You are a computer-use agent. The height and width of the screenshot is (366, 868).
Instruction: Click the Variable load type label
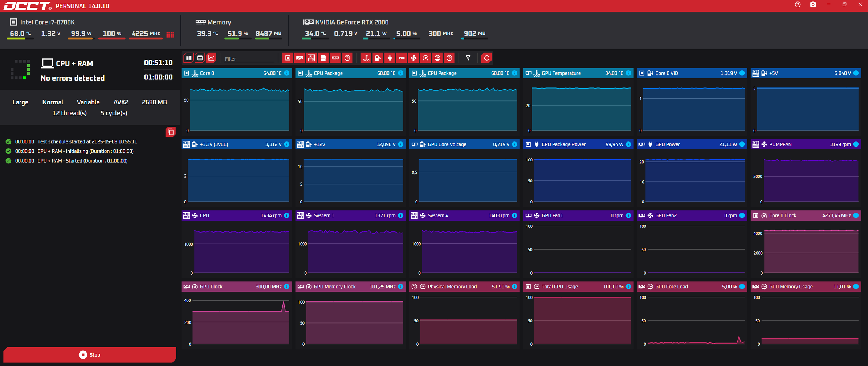[x=88, y=102]
